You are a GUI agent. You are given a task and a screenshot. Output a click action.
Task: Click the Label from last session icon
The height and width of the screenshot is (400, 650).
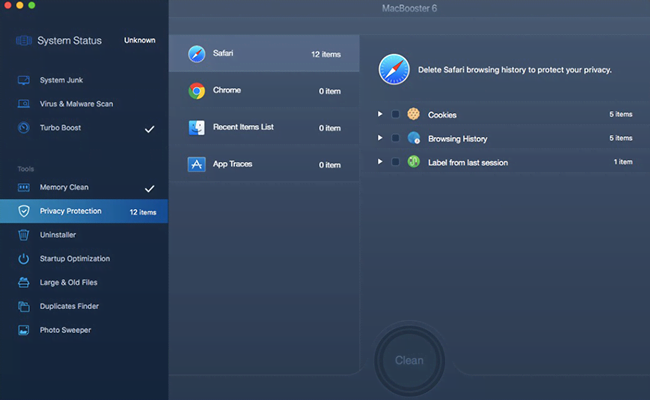413,162
